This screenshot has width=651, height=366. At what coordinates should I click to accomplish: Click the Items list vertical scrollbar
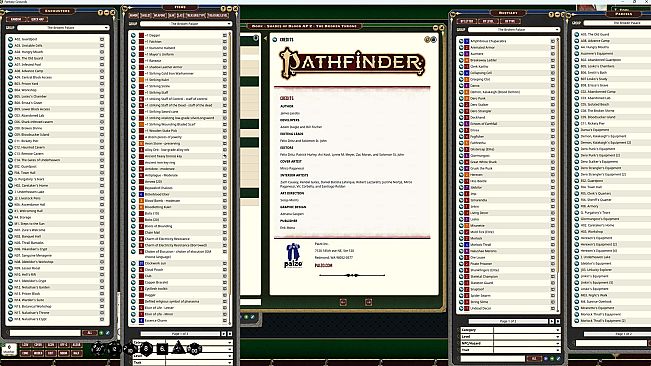[x=229, y=178]
